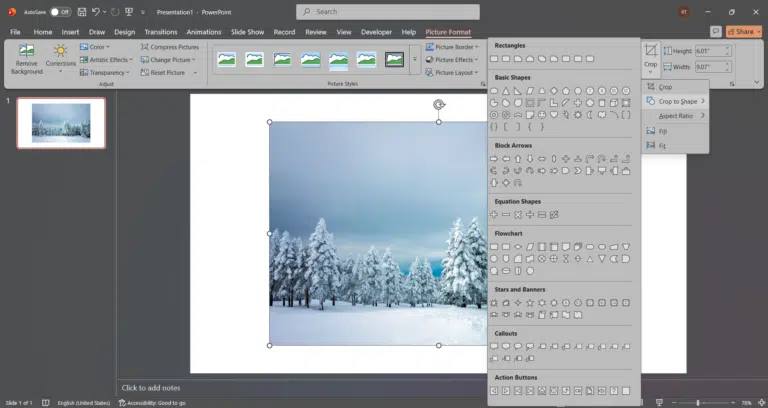Choose the first Explosion star shape
The height and width of the screenshot is (408, 768).
[494, 303]
